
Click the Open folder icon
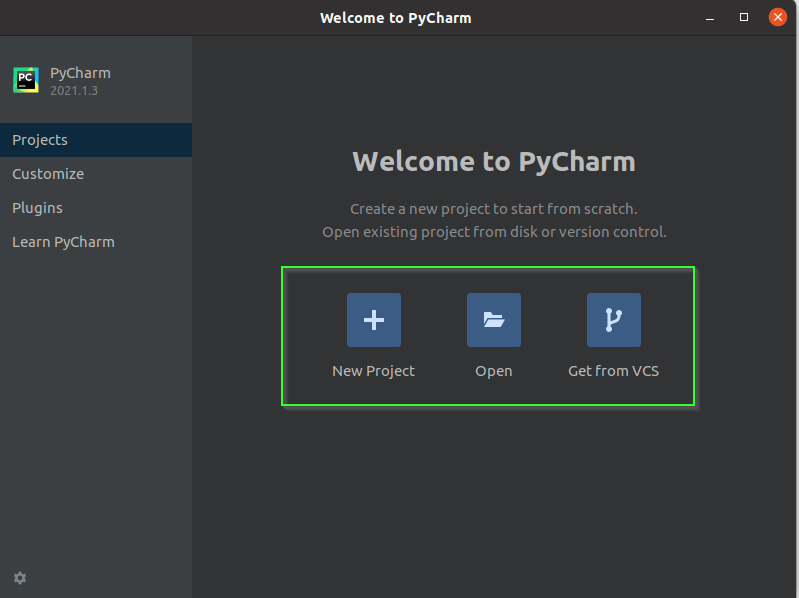click(494, 320)
